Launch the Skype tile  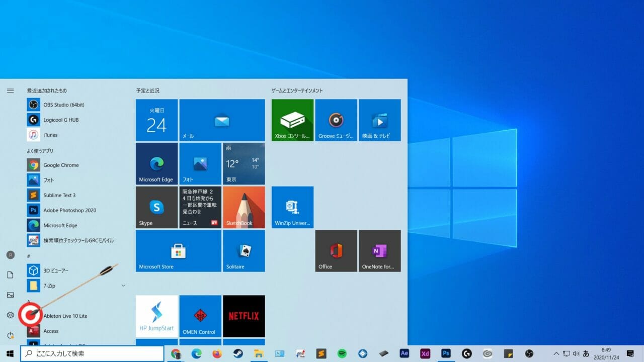(x=156, y=207)
